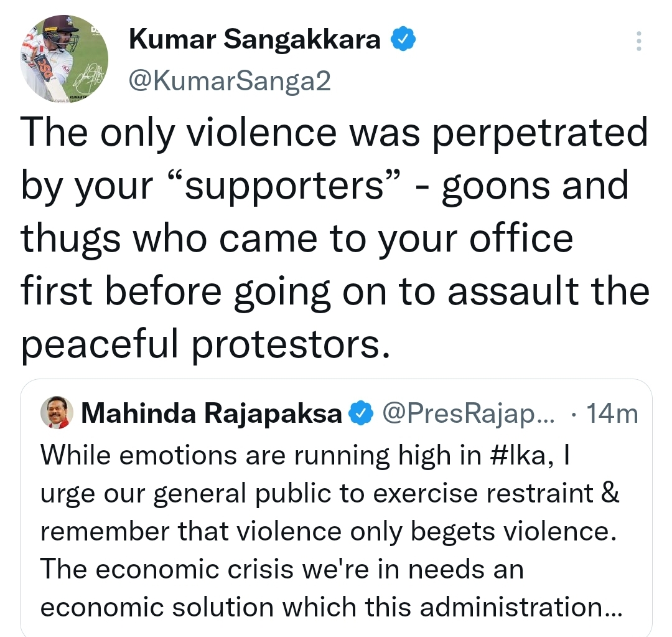
Task: Open the truncated @PresRajap… handle
Action: [x=468, y=413]
